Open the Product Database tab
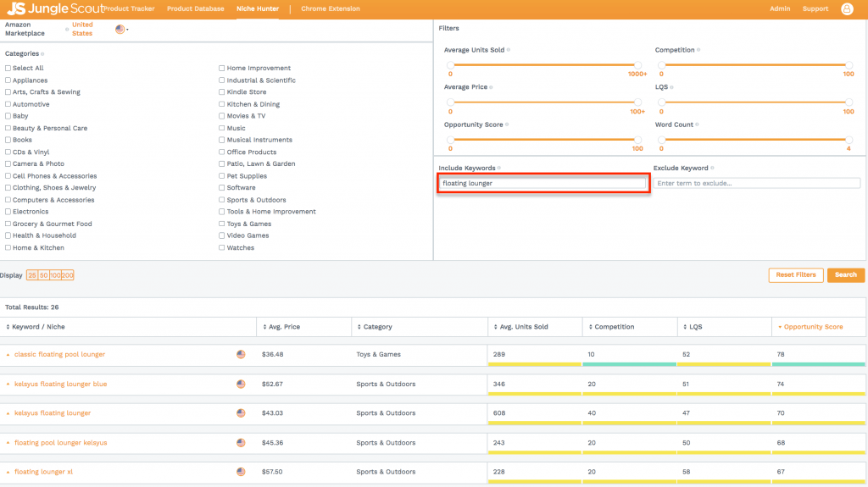This screenshot has width=868, height=487. 196,8
